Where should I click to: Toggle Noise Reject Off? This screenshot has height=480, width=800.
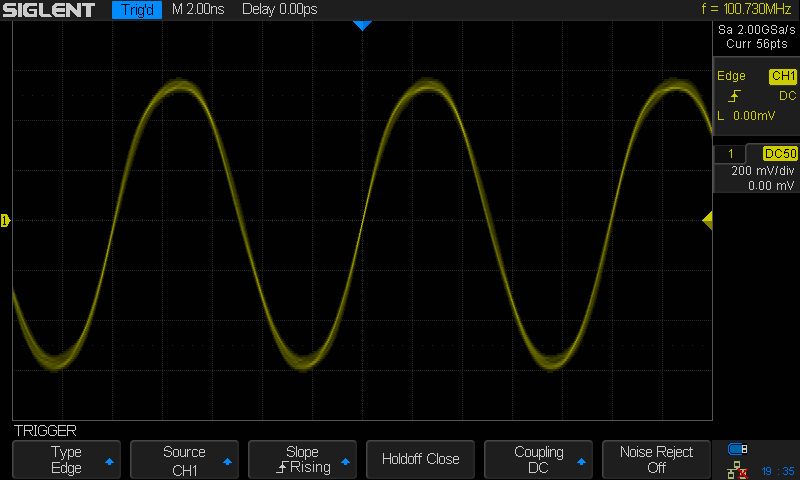[x=656, y=460]
